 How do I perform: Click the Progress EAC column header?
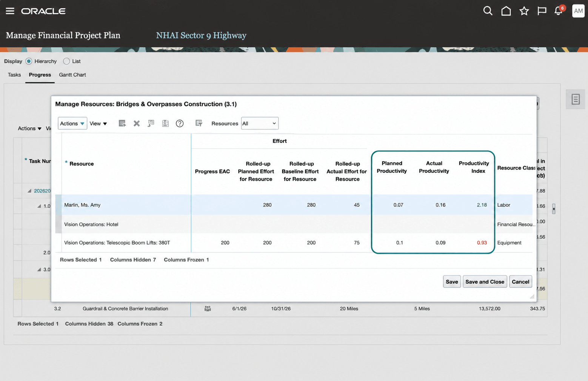tap(212, 171)
